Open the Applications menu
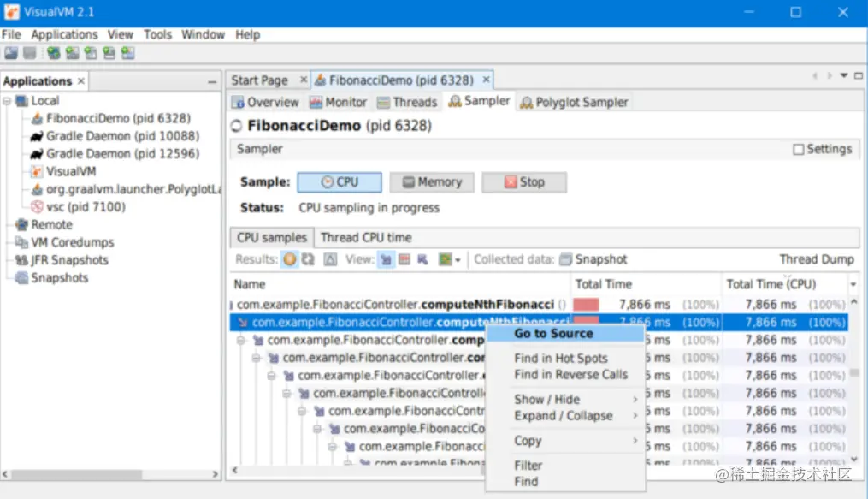868x499 pixels. click(x=64, y=34)
